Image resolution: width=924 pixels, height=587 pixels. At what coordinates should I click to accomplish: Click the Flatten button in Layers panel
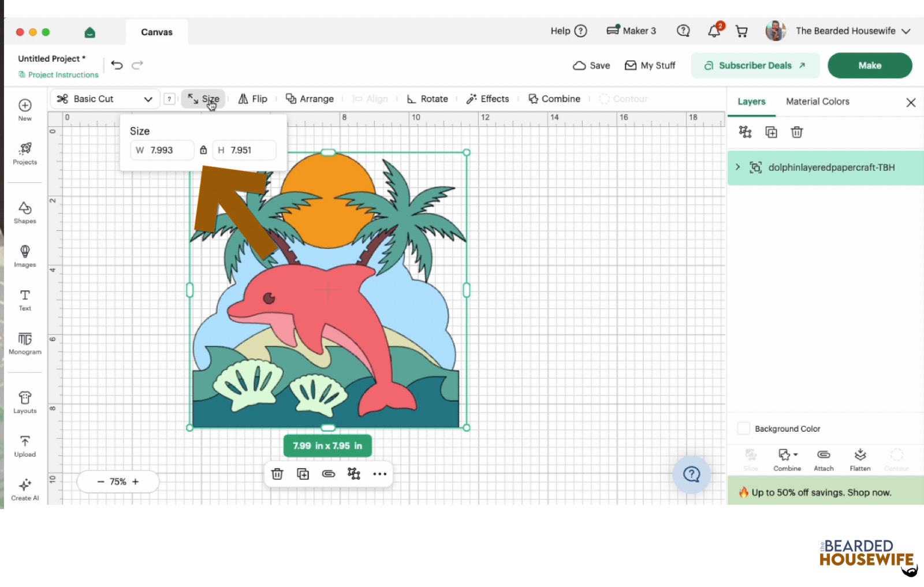coord(860,460)
